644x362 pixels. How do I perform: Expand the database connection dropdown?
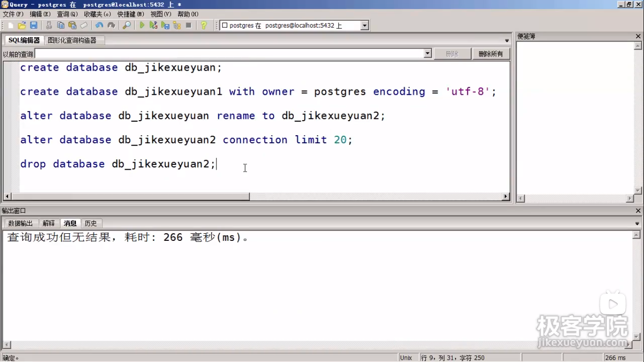[363, 25]
